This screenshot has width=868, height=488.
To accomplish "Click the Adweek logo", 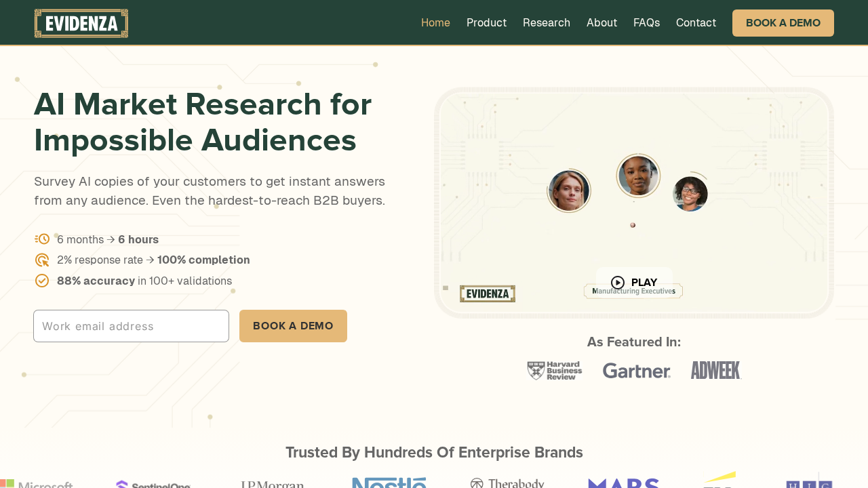I will tap(715, 370).
